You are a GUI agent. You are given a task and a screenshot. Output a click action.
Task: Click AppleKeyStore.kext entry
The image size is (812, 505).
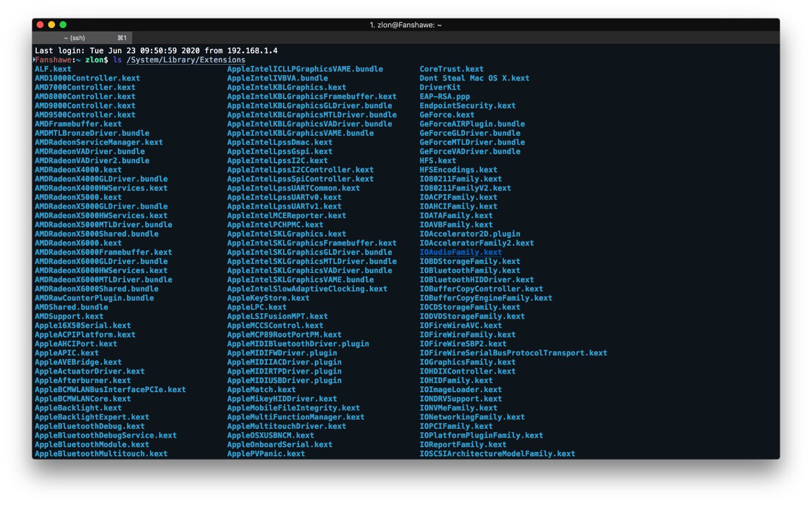tap(268, 298)
